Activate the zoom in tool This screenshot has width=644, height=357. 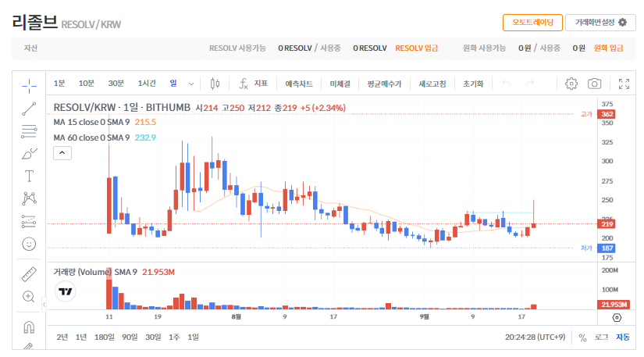29,296
